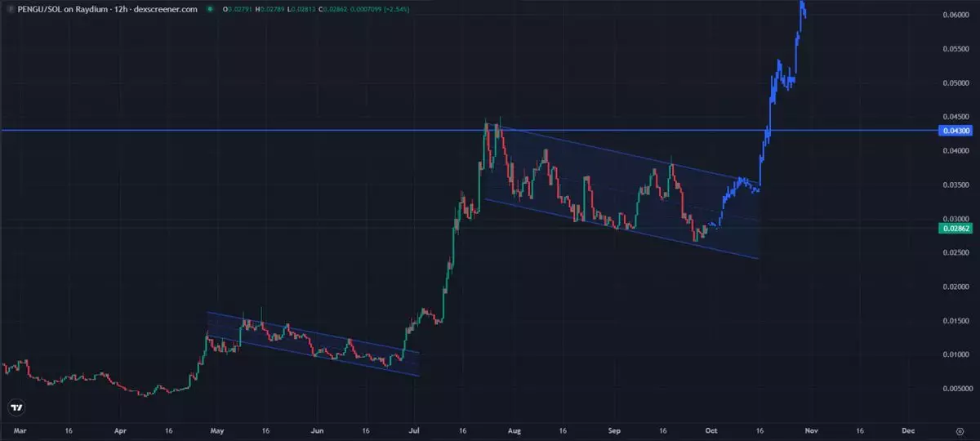Click the TradingView logo
This screenshot has height=441, width=980.
coord(16,408)
